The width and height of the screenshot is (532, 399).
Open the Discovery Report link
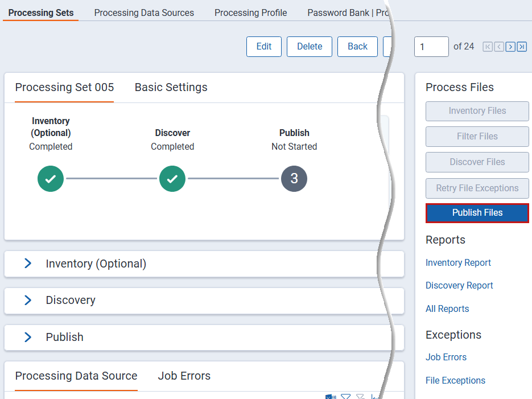459,285
